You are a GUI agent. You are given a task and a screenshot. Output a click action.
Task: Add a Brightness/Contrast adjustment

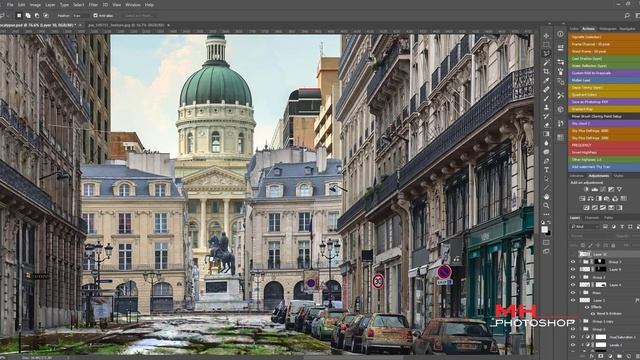586,189
